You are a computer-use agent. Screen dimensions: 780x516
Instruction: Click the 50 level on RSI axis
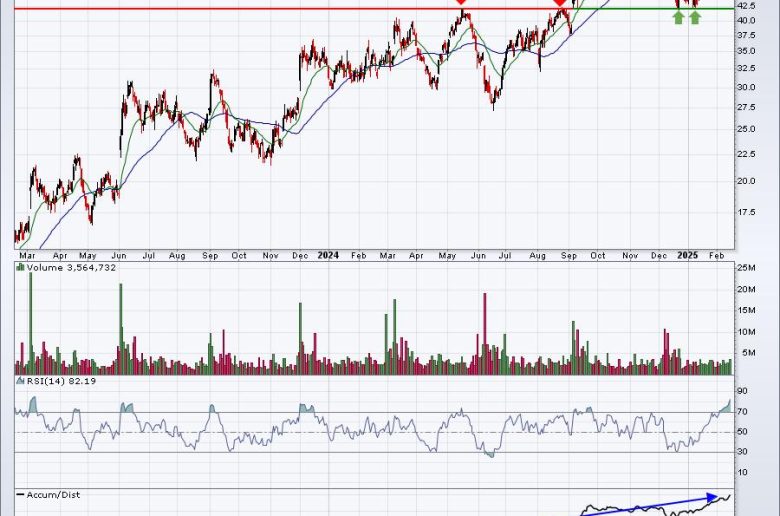click(742, 431)
